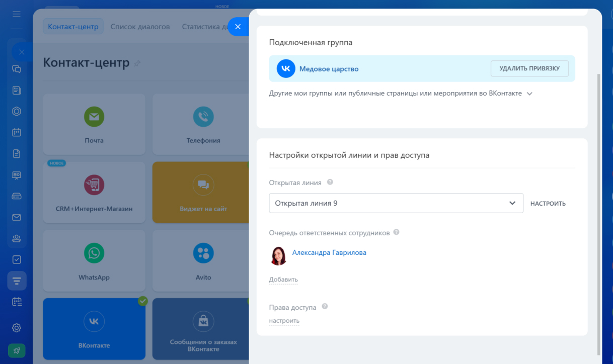613x364 pixels.
Task: Open the mail envelope icon in sidebar
Action: click(17, 217)
